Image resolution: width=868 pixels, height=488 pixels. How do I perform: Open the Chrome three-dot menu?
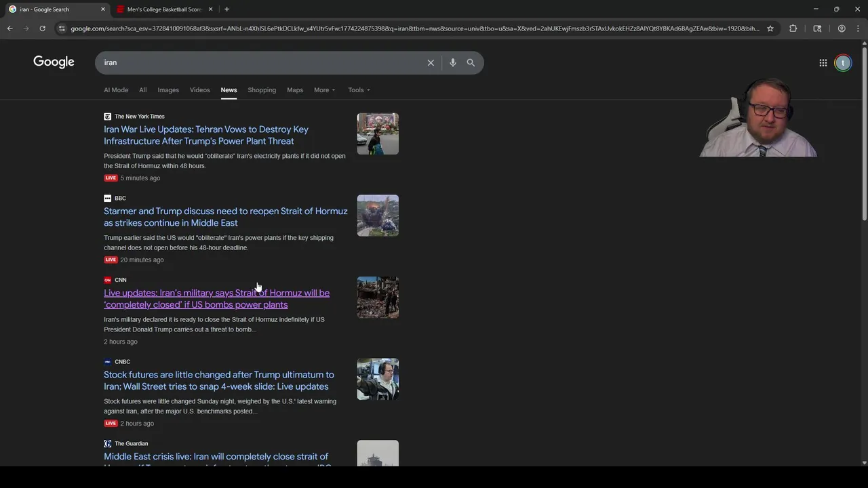[x=858, y=28]
